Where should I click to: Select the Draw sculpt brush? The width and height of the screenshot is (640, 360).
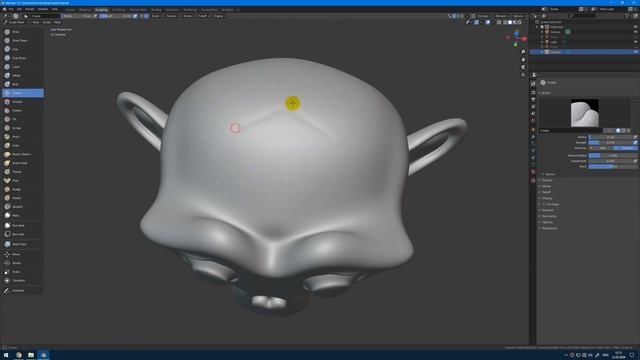pos(22,32)
